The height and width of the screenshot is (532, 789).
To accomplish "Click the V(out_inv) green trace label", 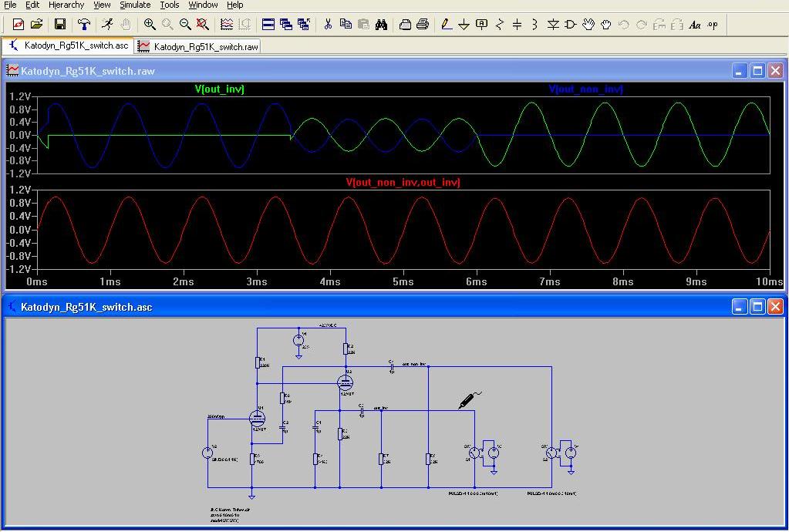I will [220, 89].
